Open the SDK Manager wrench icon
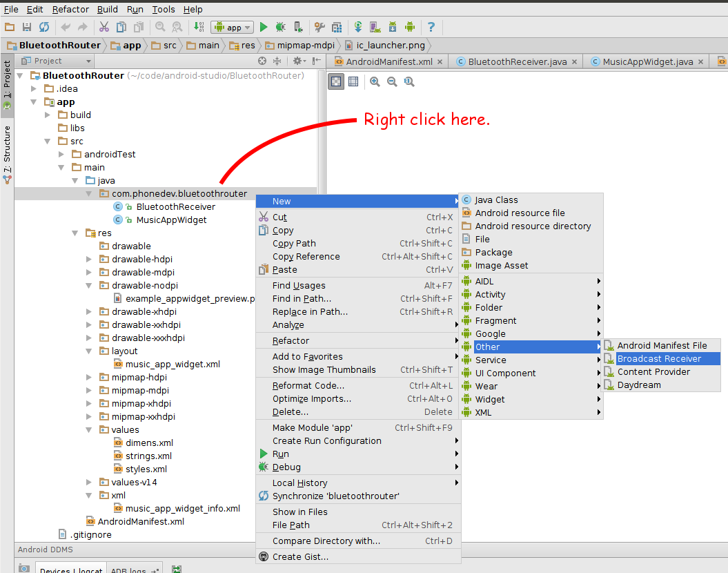The width and height of the screenshot is (728, 573). (318, 27)
